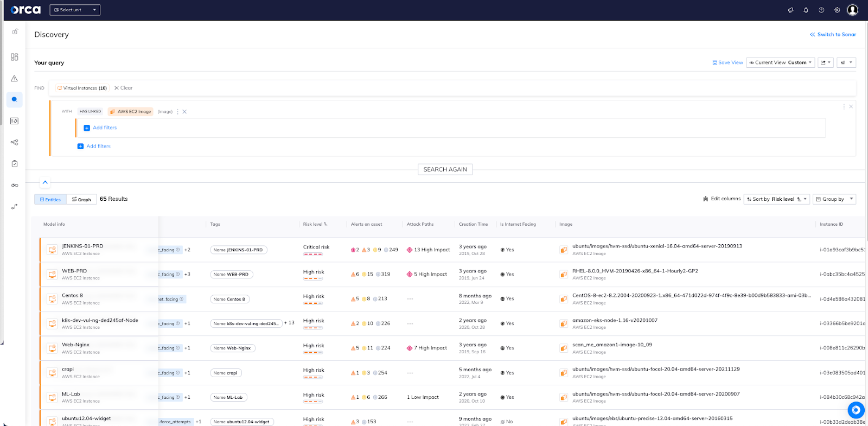The width and height of the screenshot is (868, 426).
Task: Clear the Virtual Instances query
Action: pyautogui.click(x=124, y=88)
